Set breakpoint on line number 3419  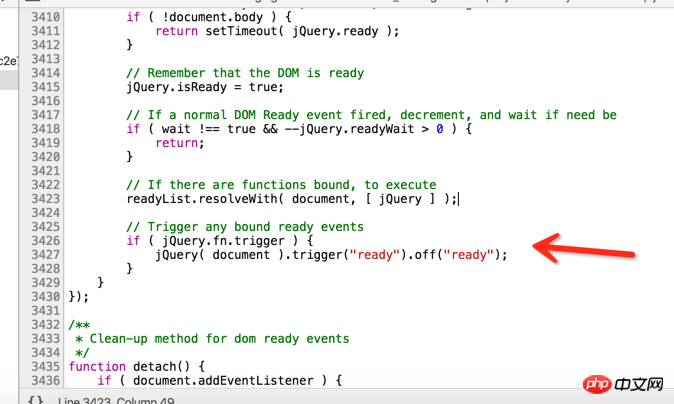coord(46,143)
